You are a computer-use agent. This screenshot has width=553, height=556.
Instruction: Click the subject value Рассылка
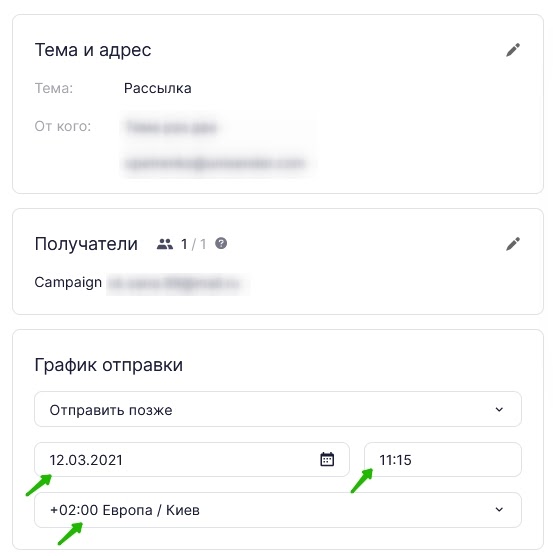[158, 88]
